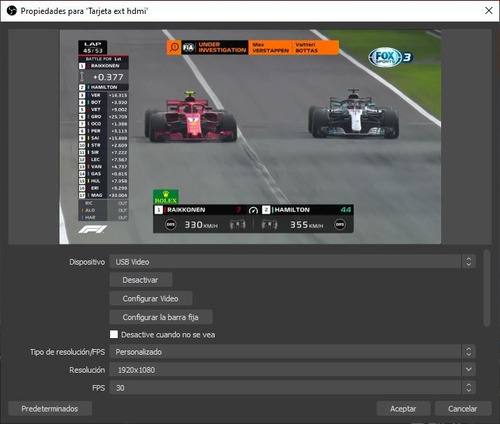
Task: Click the Desactivar button
Action: 141,280
